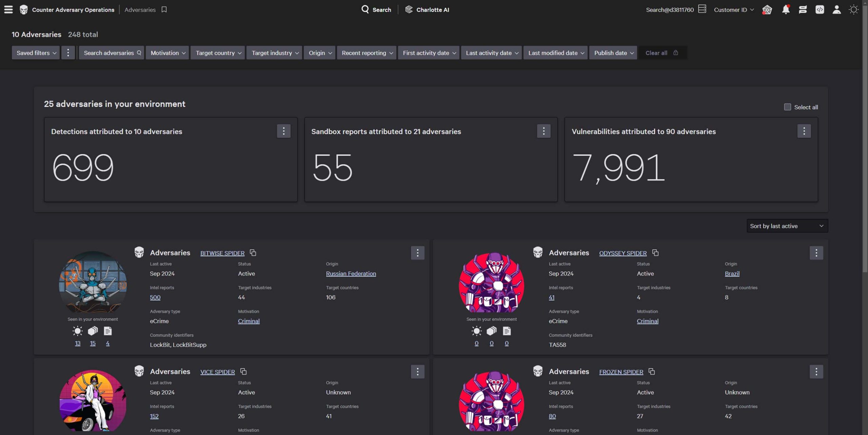Expand the Target country filter
868x435 pixels.
tap(218, 53)
